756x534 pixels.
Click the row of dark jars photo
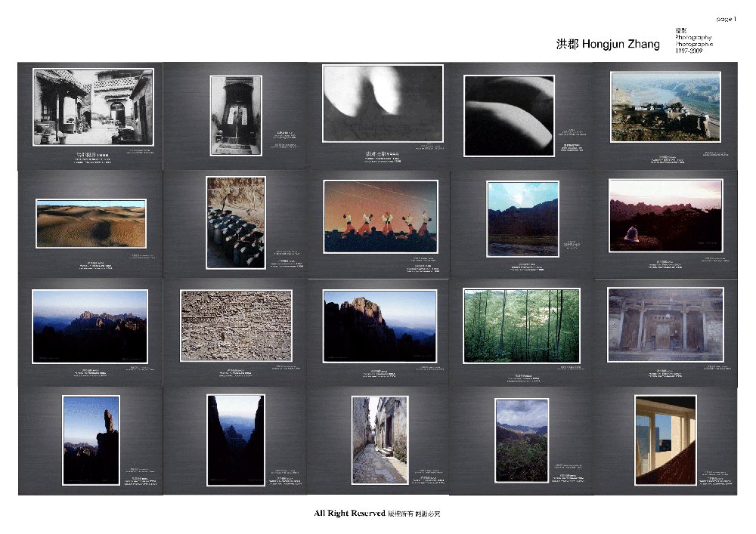236,223
